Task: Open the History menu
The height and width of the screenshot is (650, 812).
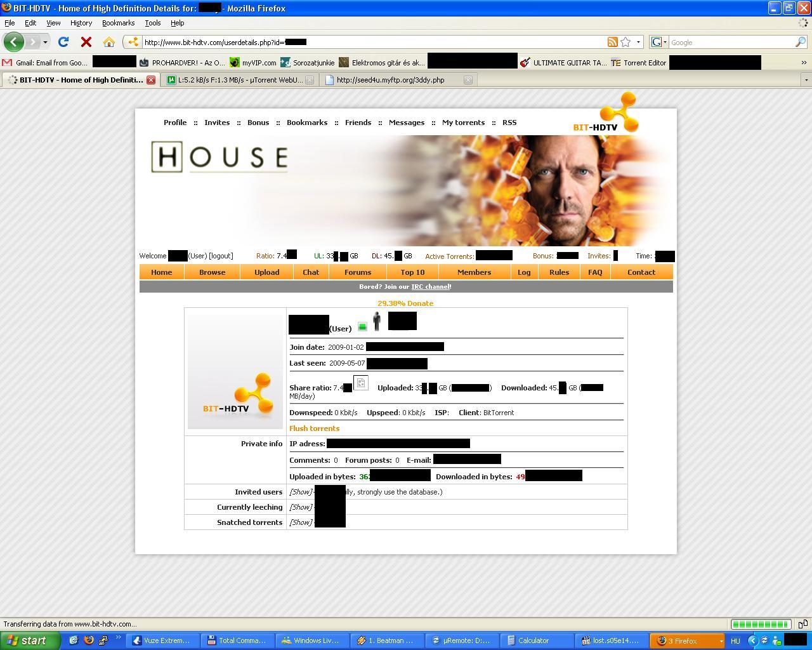Action: [81, 23]
